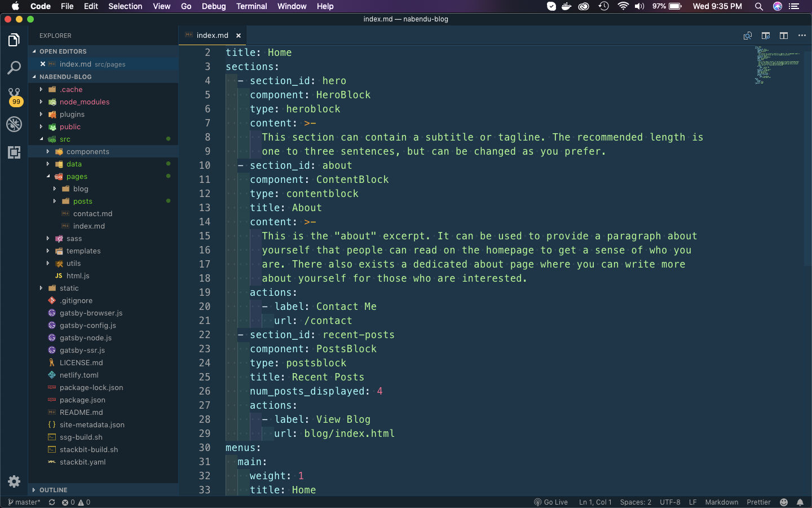
Task: Collapse the pages folder
Action: 103,177
